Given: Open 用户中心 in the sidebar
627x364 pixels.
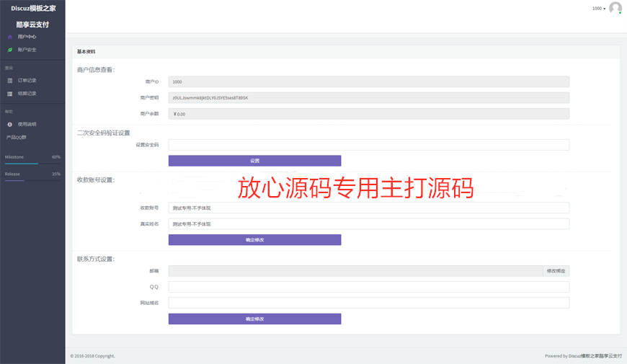Looking at the screenshot, I should (x=27, y=37).
